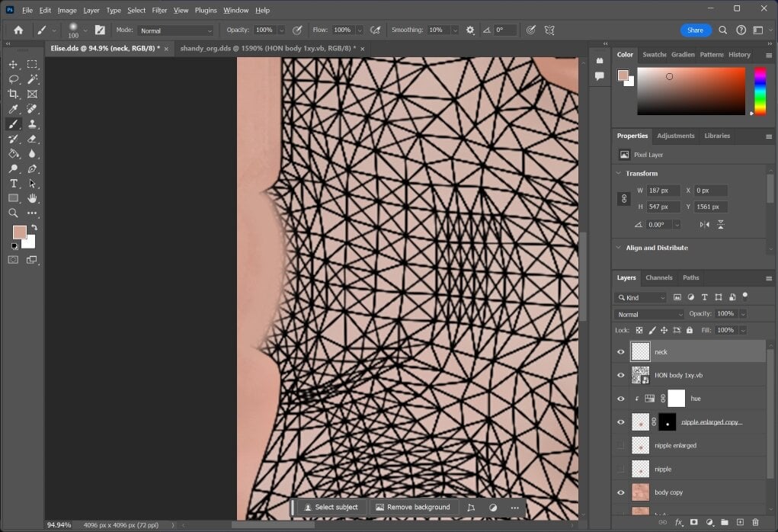Select the Crop tool

coord(14,94)
